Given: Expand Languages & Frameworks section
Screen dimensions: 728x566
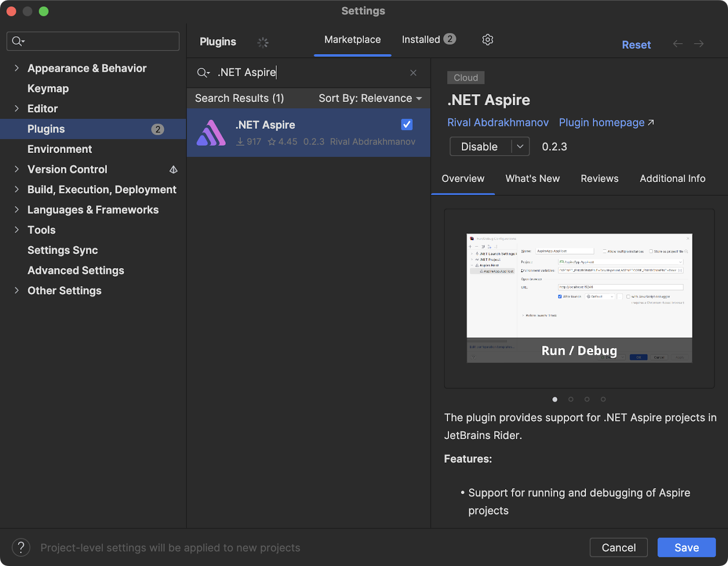Looking at the screenshot, I should click(x=17, y=210).
